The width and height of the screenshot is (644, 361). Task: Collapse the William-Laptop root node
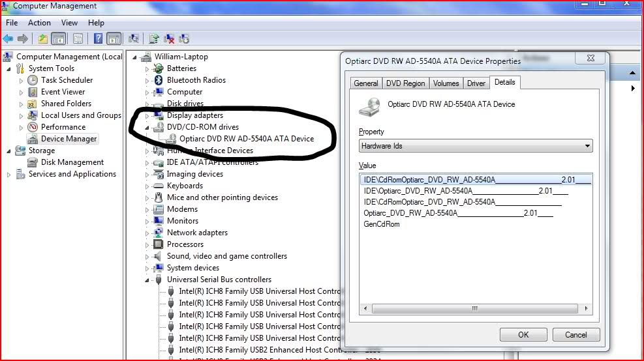[x=134, y=57]
